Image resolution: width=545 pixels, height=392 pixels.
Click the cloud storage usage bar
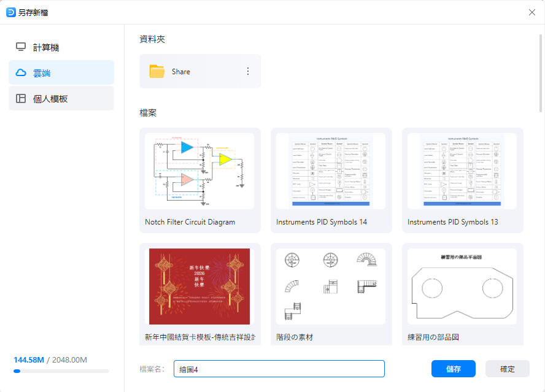(61, 371)
